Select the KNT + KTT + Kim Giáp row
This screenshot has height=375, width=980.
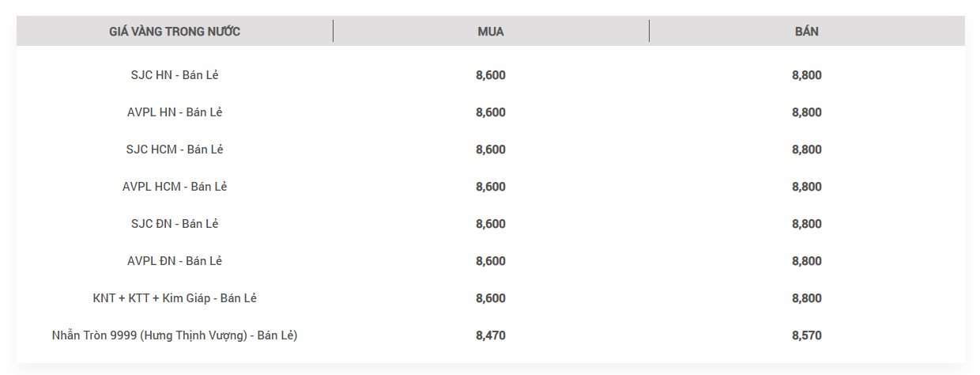[490, 298]
